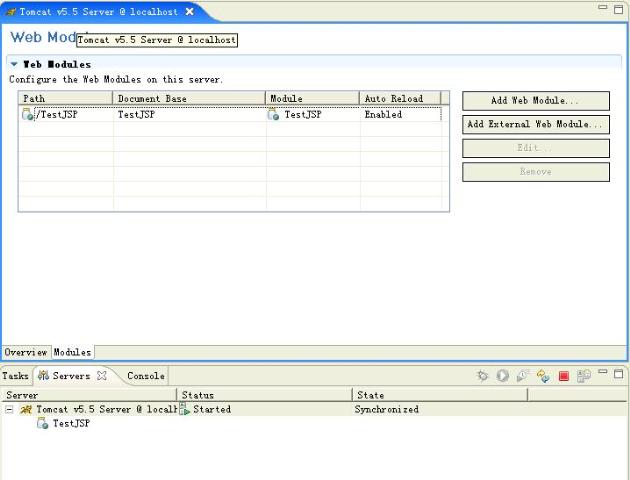Close the Tomcat v5.5 Server editor tab

coord(190,12)
